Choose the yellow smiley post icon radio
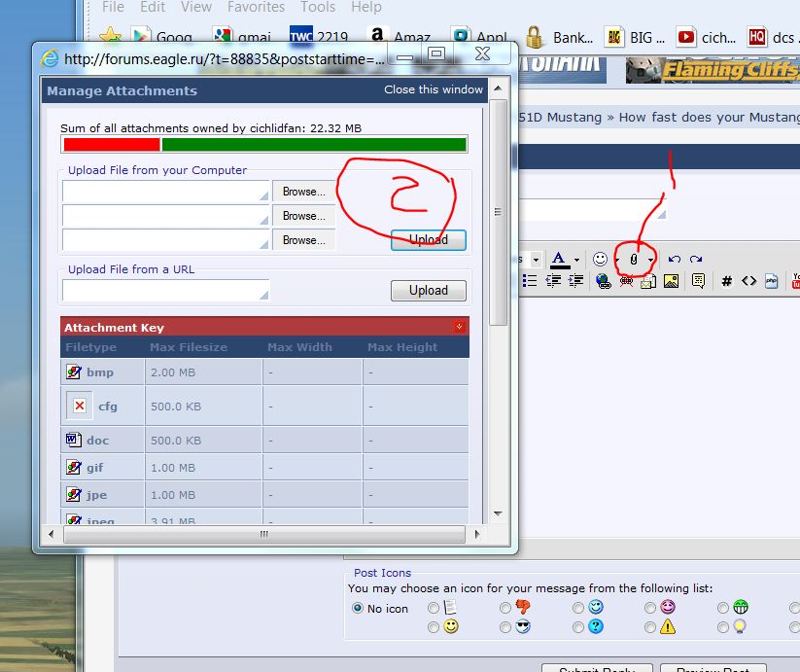 coord(434,627)
